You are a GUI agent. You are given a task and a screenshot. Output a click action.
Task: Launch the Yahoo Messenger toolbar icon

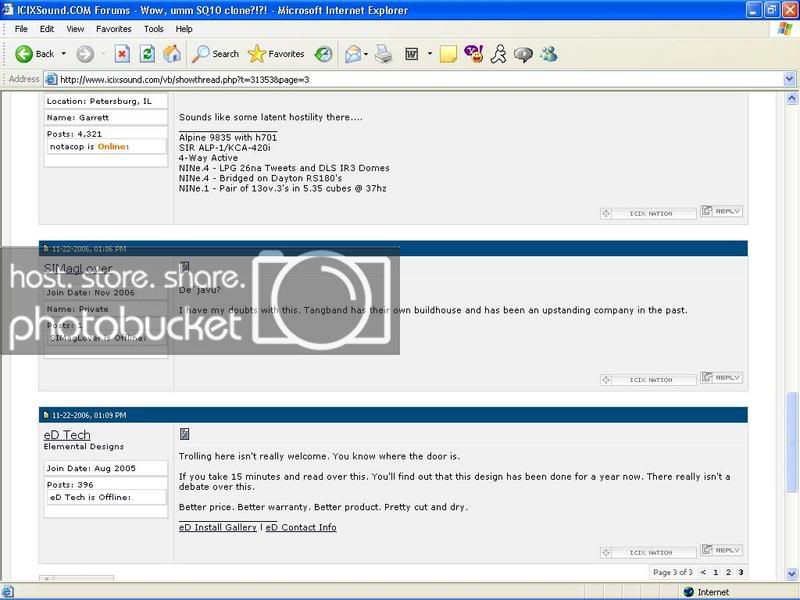[473, 54]
